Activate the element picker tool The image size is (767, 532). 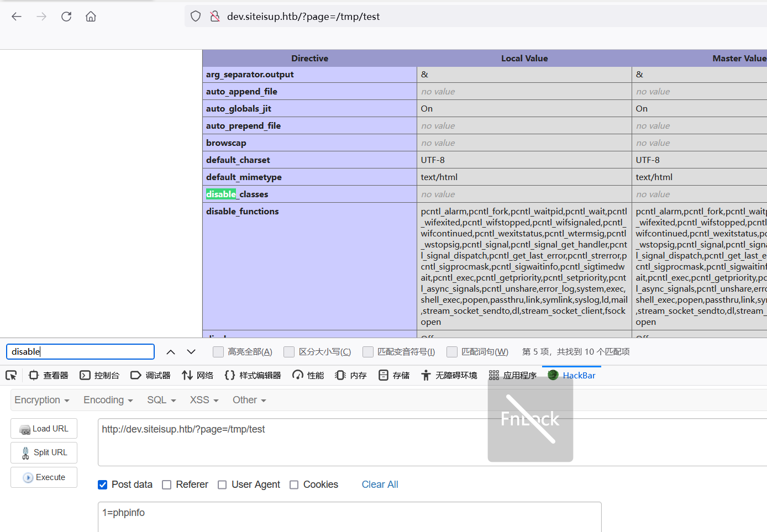click(x=11, y=376)
